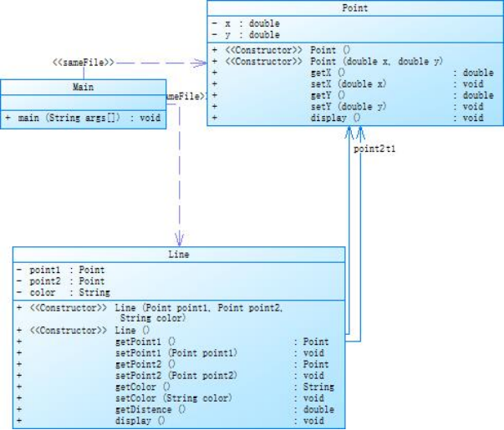
Task: Select the Line class title
Action: 179,255
